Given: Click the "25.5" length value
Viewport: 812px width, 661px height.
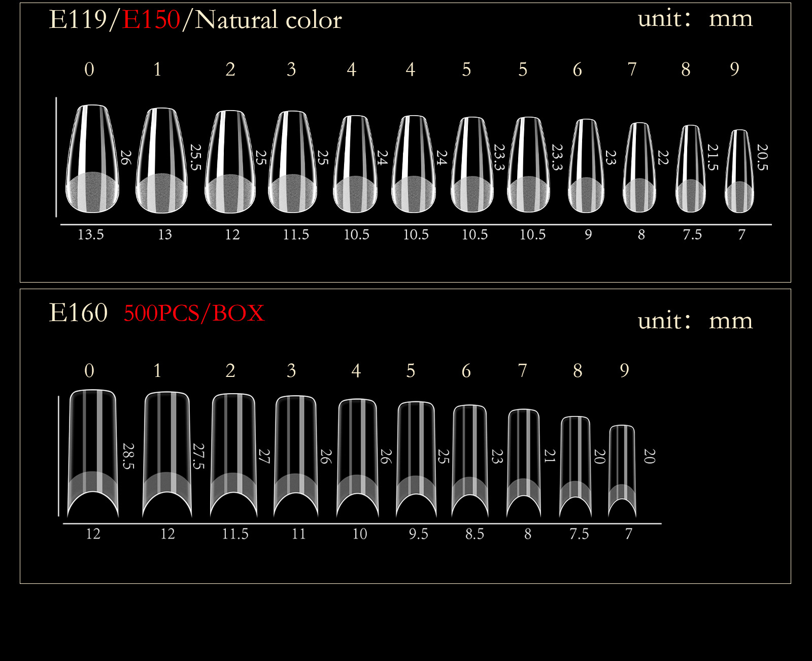Looking at the screenshot, I should (x=195, y=157).
